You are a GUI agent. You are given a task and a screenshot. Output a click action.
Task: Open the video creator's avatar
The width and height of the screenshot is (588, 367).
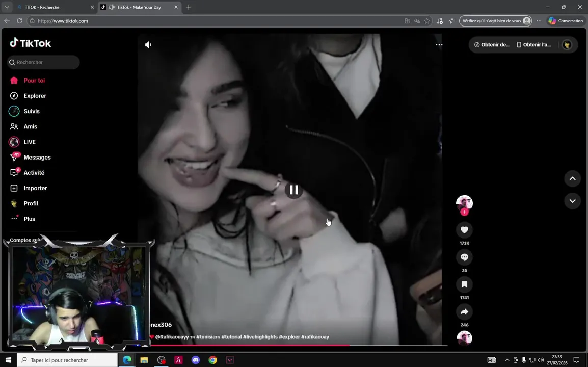coord(464,203)
